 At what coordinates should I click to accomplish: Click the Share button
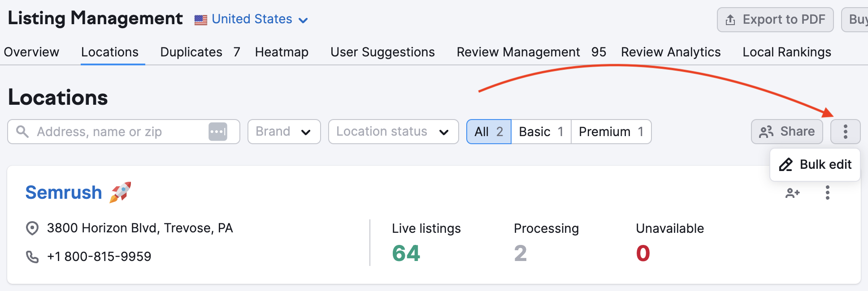tap(787, 132)
